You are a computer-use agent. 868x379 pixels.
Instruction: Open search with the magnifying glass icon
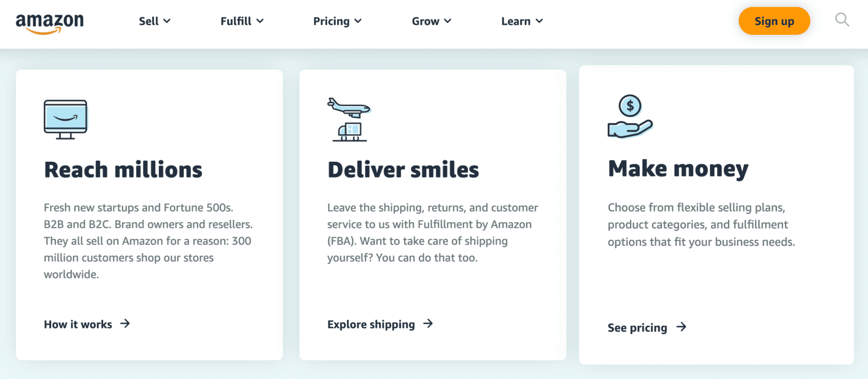coord(842,20)
